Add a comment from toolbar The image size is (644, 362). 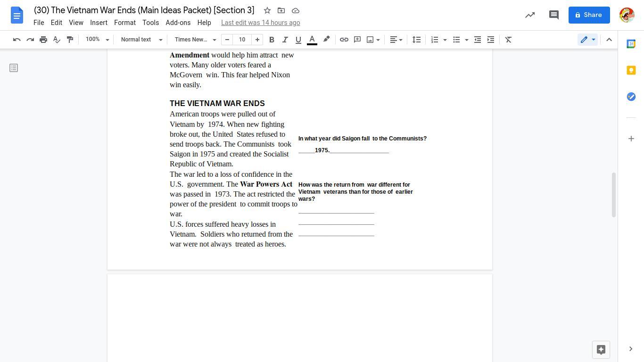[357, 40]
